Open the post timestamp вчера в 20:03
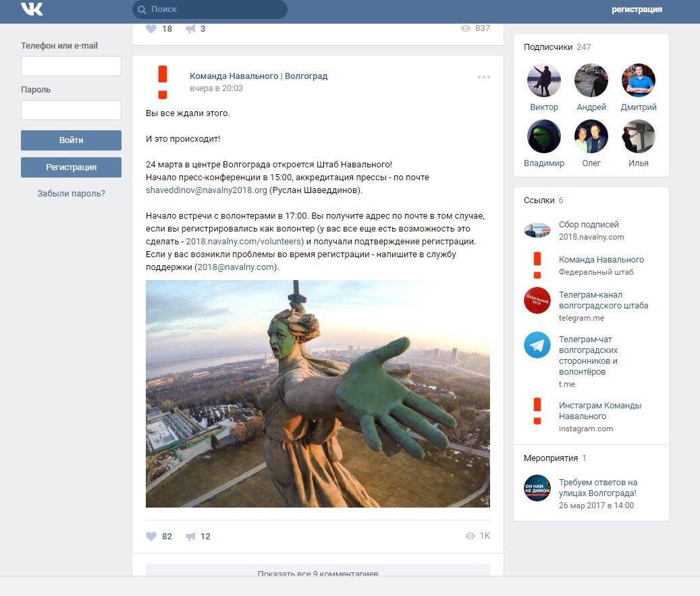This screenshot has width=700, height=596. coord(216,88)
